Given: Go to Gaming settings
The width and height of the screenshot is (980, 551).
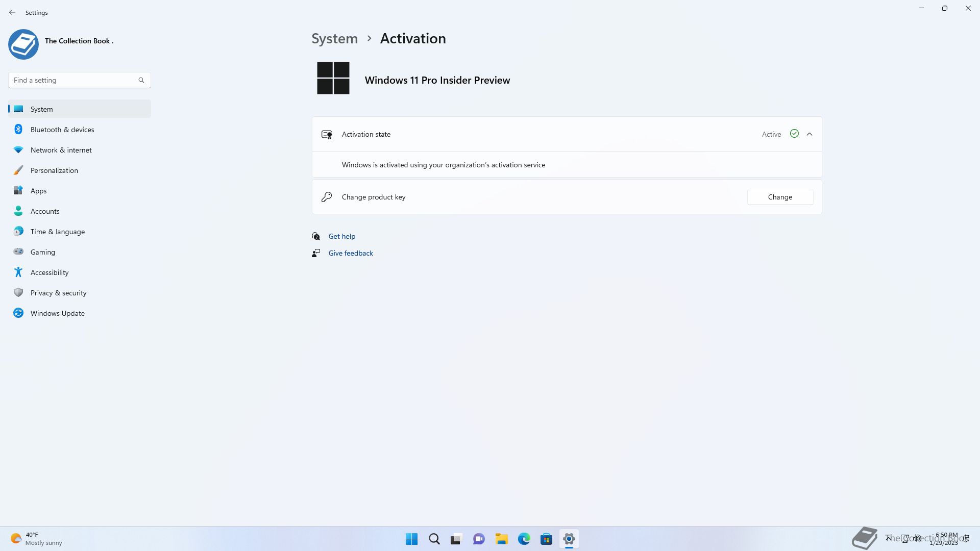Looking at the screenshot, I should point(42,252).
